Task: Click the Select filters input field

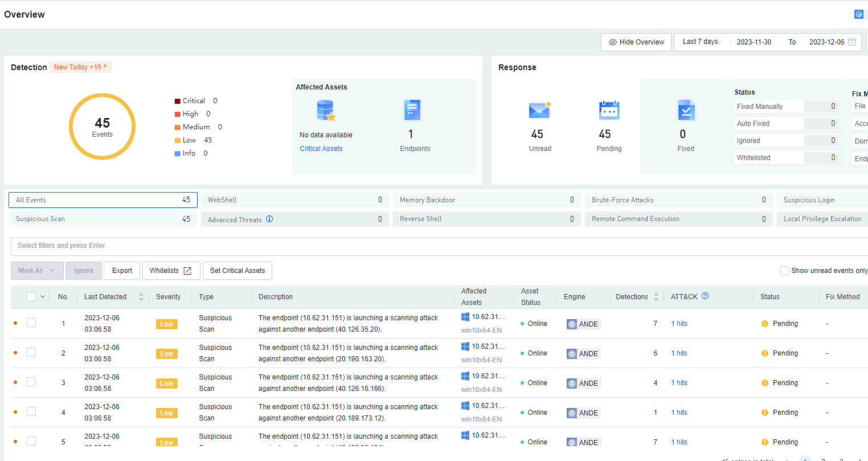Action: [433, 246]
